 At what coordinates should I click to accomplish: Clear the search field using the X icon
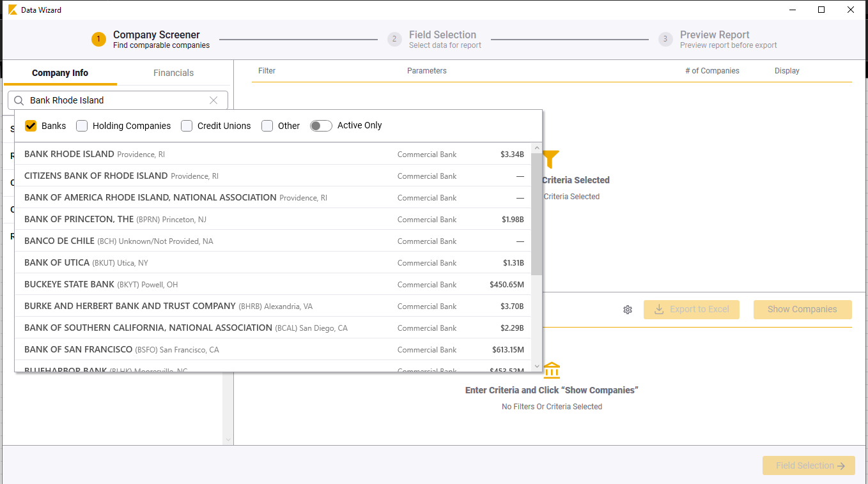[213, 100]
